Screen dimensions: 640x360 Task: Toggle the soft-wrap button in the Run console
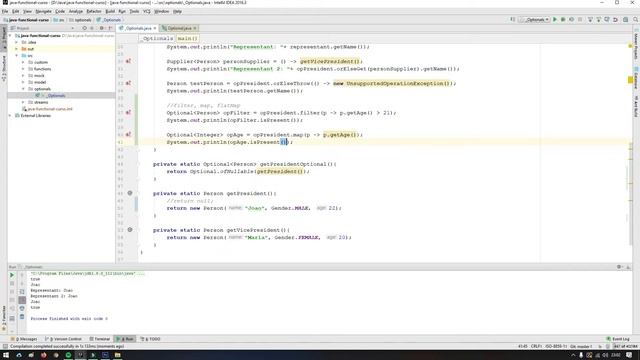22,292
